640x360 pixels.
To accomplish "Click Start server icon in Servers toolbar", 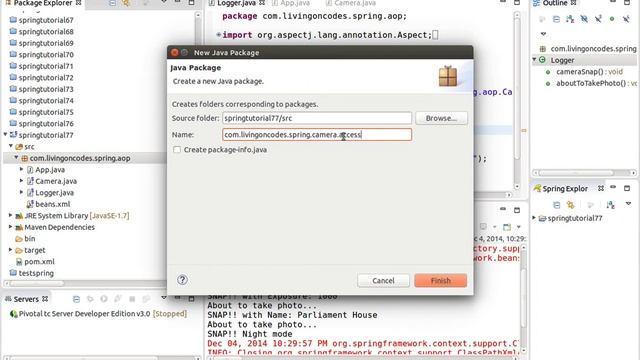I will pyautogui.click(x=104, y=299).
